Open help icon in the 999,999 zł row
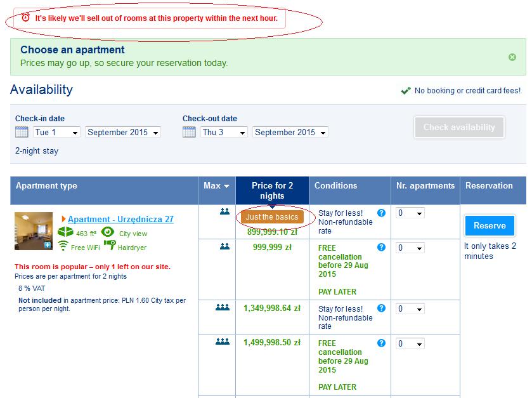532x398 pixels. tap(381, 247)
